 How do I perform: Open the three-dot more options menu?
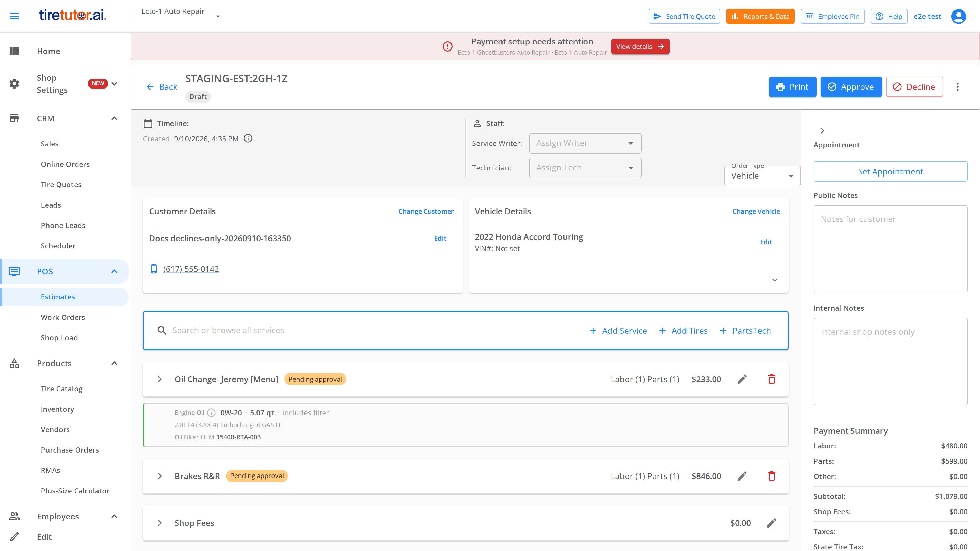[957, 87]
